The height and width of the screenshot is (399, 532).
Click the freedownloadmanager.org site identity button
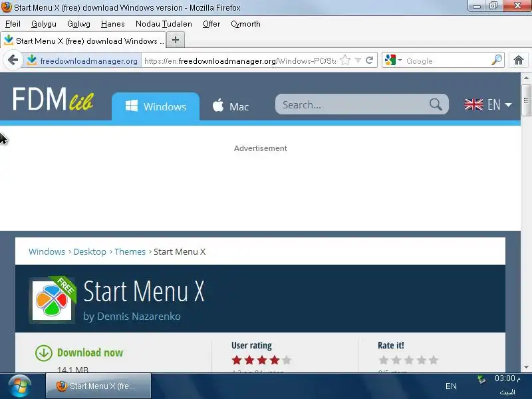tap(82, 61)
